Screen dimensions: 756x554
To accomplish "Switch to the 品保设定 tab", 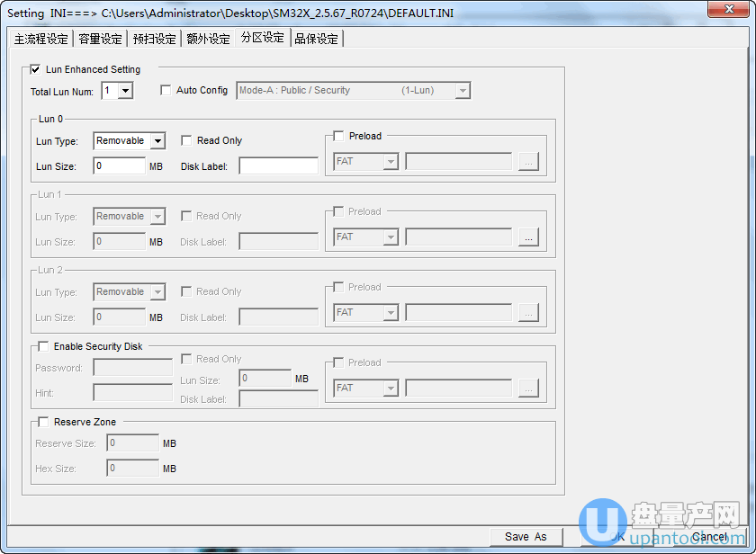I will click(316, 39).
